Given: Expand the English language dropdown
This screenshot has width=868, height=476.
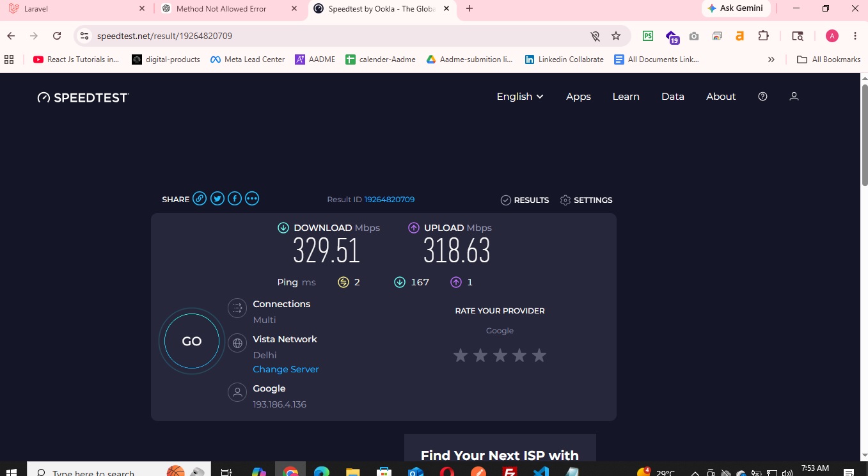Looking at the screenshot, I should tap(520, 97).
